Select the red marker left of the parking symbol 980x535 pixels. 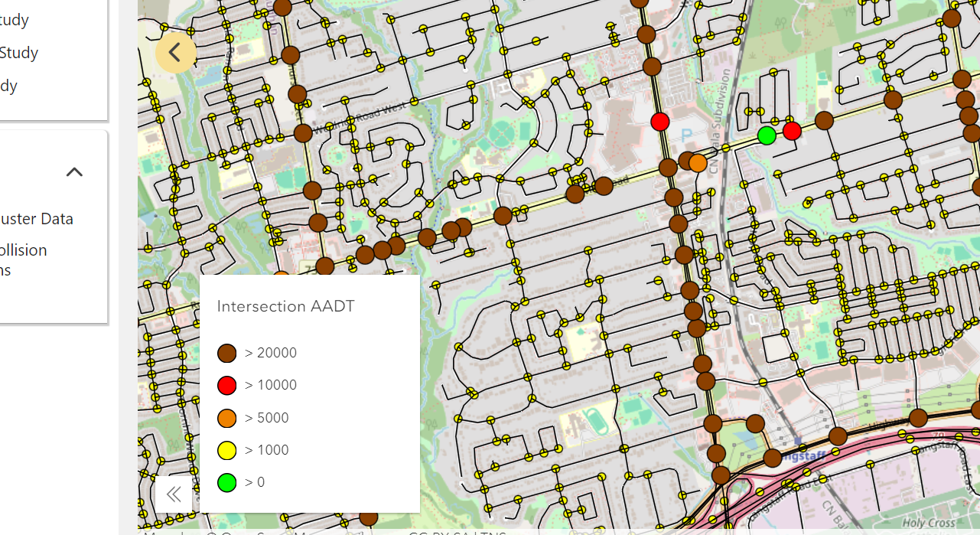pos(659,121)
